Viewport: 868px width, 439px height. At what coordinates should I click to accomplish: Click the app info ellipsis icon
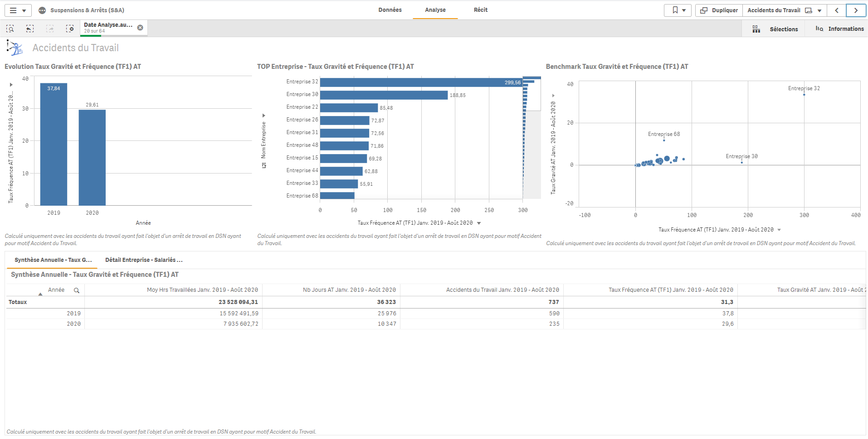click(x=42, y=10)
